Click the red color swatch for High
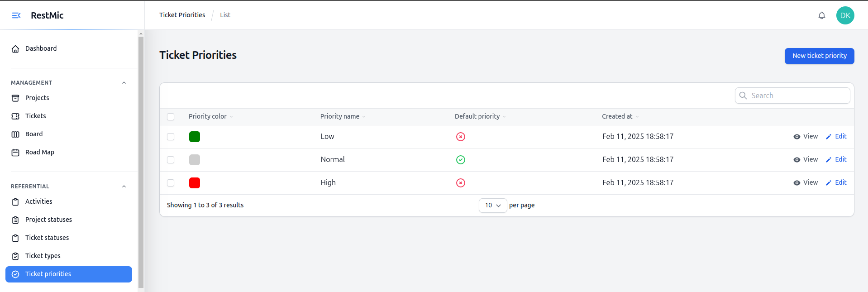 coord(195,183)
